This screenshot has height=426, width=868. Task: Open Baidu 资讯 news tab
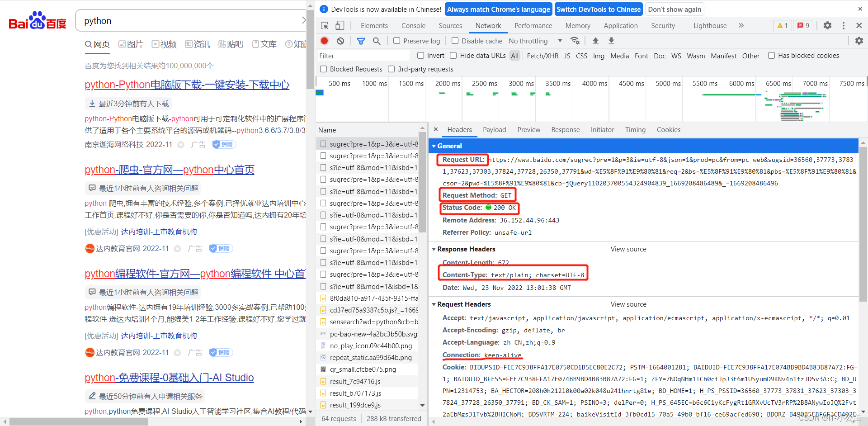(198, 44)
